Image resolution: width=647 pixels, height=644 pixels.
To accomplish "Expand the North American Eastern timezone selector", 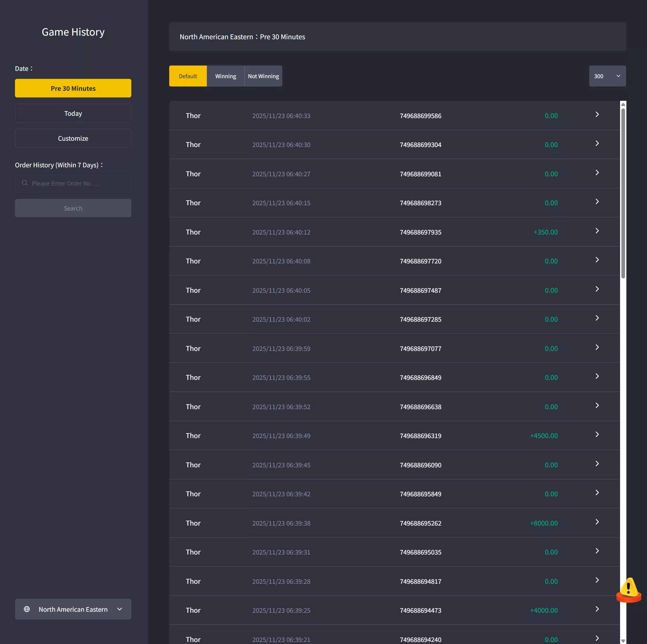I will pyautogui.click(x=73, y=609).
